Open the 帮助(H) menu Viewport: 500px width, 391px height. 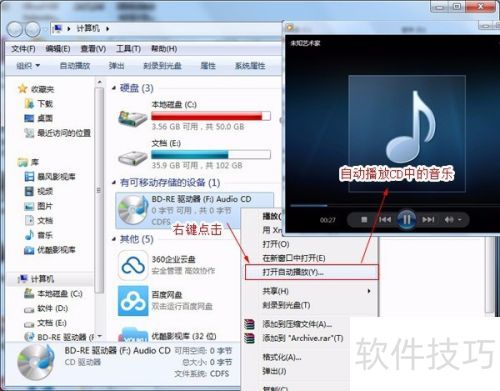point(164,49)
